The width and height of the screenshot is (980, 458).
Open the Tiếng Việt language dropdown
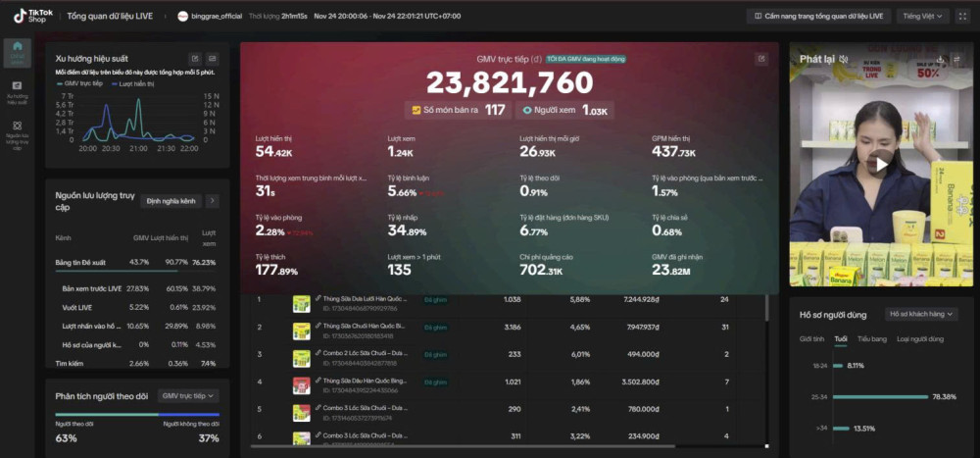tap(923, 16)
